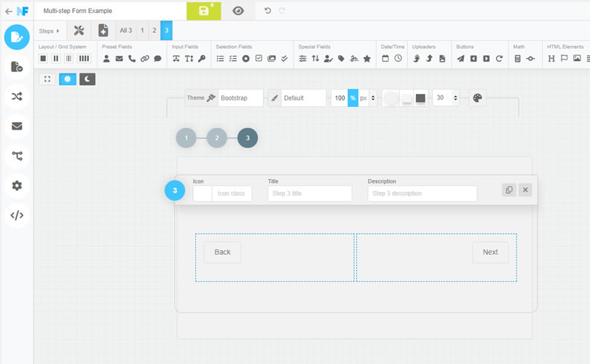Add a reset button element
Viewport: 590px width, 364px height.
499,58
